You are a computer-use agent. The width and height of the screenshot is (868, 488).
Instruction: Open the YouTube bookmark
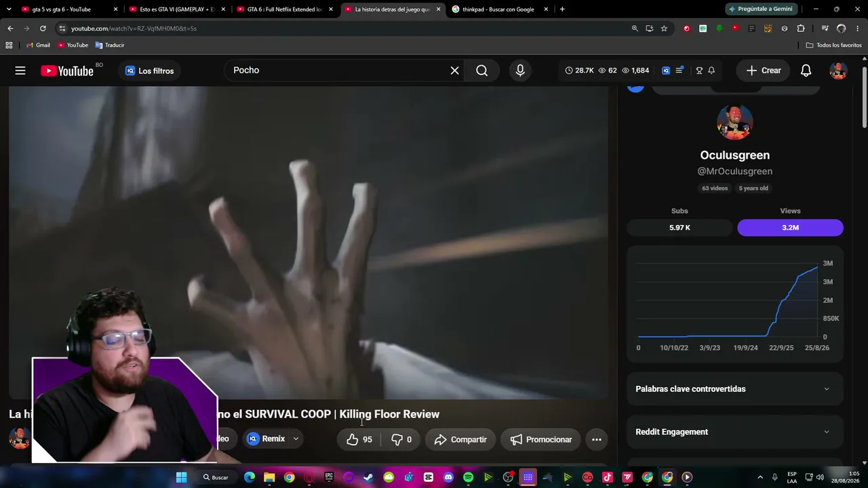click(73, 45)
